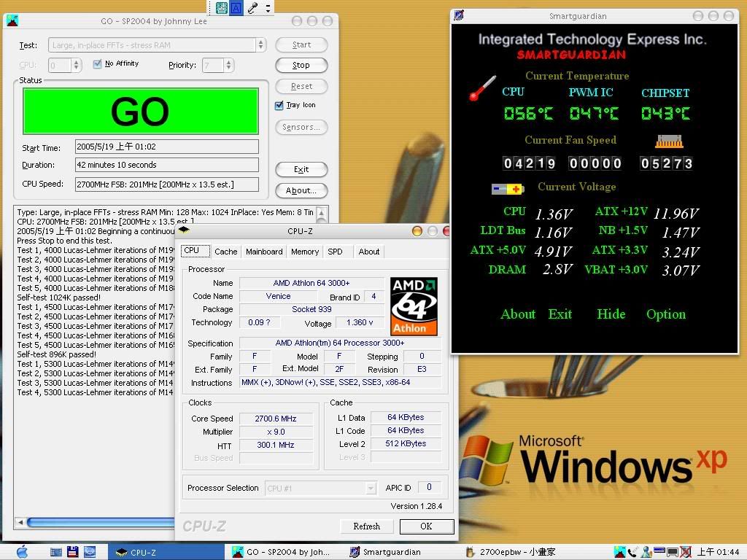Click the third quick launch icon on the taskbar
Screen dimensions: 747x560
(90, 552)
